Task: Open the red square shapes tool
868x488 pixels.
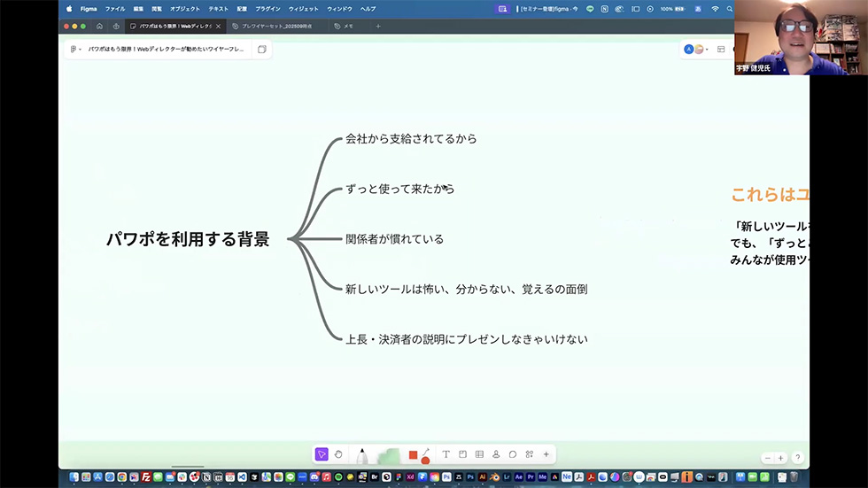Action: (413, 455)
